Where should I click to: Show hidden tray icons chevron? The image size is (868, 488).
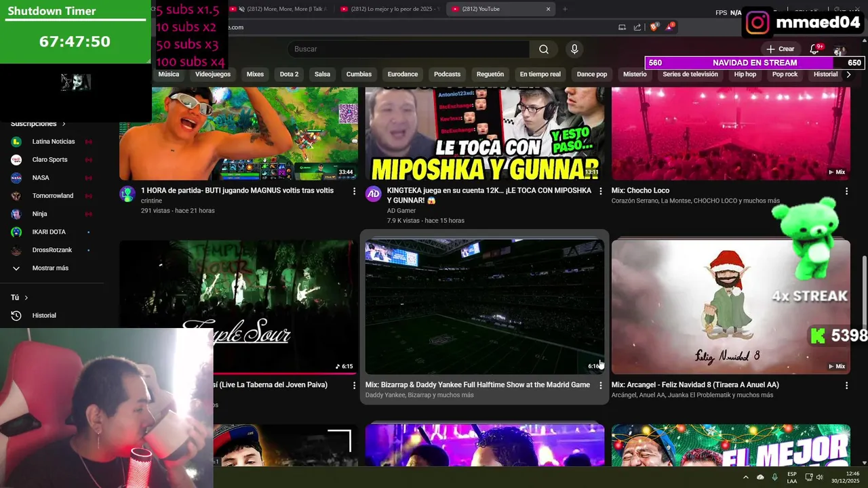pyautogui.click(x=746, y=477)
